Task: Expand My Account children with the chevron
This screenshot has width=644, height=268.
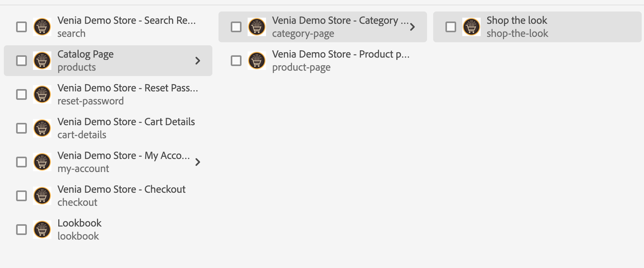Action: (x=198, y=162)
